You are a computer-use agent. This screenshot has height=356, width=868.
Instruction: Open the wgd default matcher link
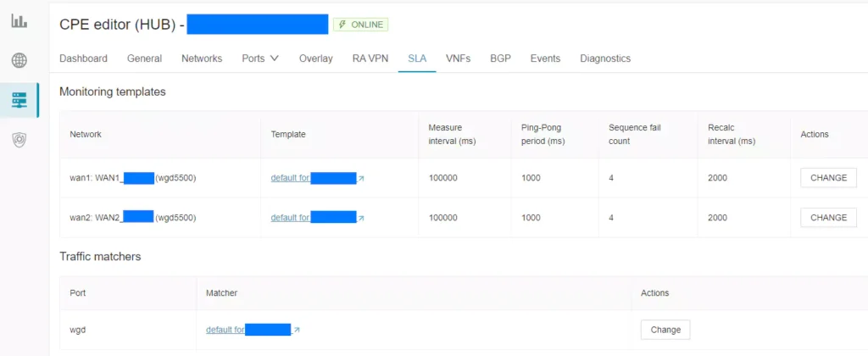(x=225, y=330)
